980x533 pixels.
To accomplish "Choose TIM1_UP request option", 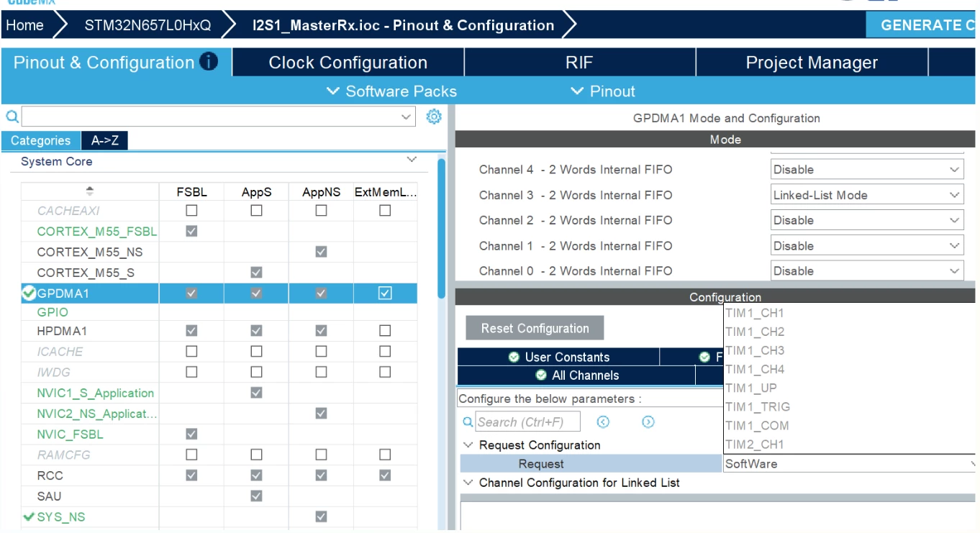I will coord(849,388).
